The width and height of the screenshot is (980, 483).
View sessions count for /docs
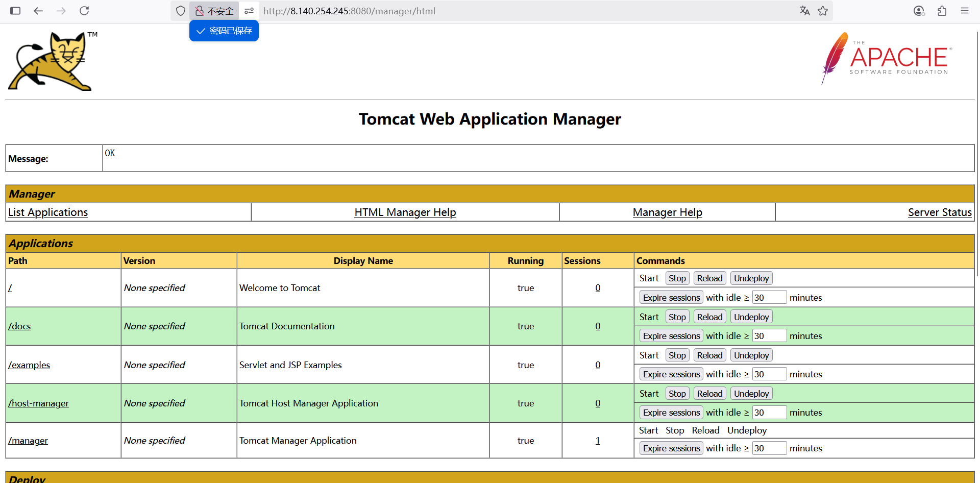click(598, 326)
